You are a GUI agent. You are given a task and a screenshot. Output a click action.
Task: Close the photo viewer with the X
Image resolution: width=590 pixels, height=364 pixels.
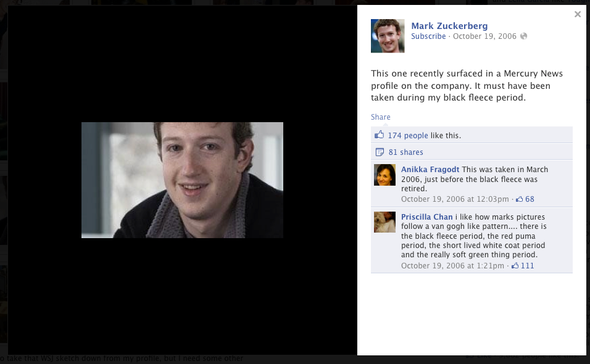(x=578, y=14)
